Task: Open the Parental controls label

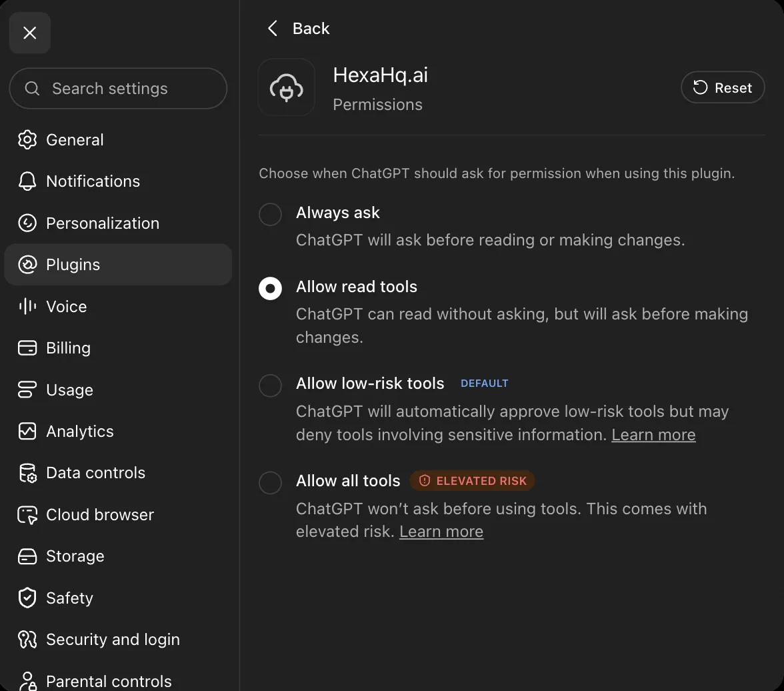Action: (x=109, y=681)
